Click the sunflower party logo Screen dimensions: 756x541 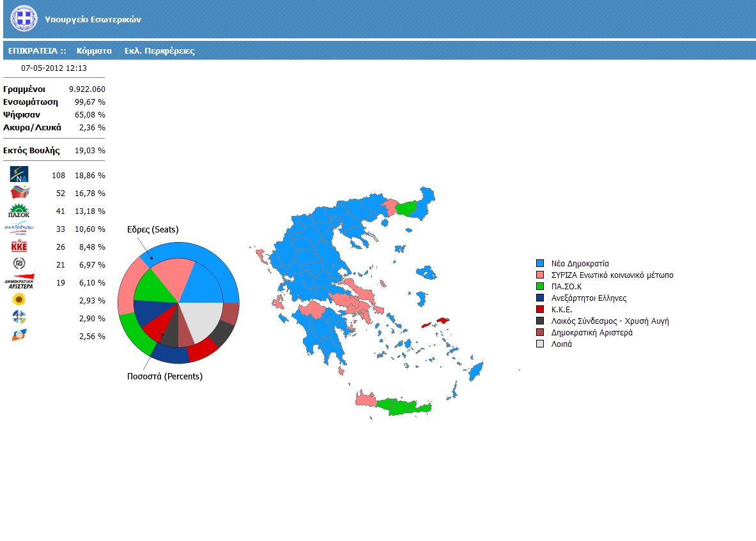(19, 300)
